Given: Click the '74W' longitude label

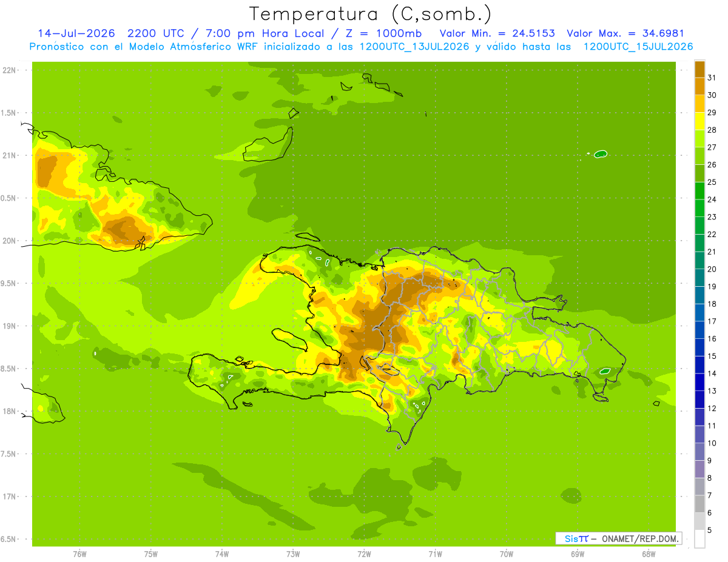Looking at the screenshot, I should (x=222, y=554).
